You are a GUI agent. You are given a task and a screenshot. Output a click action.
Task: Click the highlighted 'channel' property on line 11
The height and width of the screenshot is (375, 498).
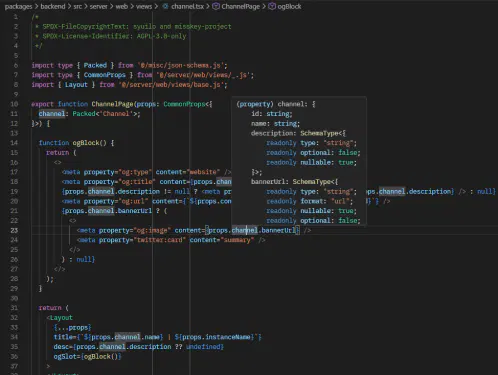pyautogui.click(x=52, y=114)
